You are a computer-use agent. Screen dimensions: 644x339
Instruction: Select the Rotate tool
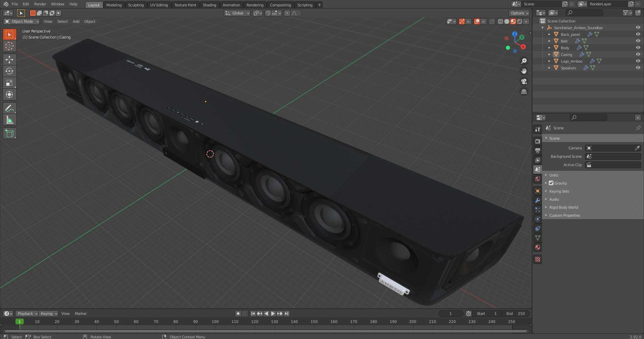[9, 71]
